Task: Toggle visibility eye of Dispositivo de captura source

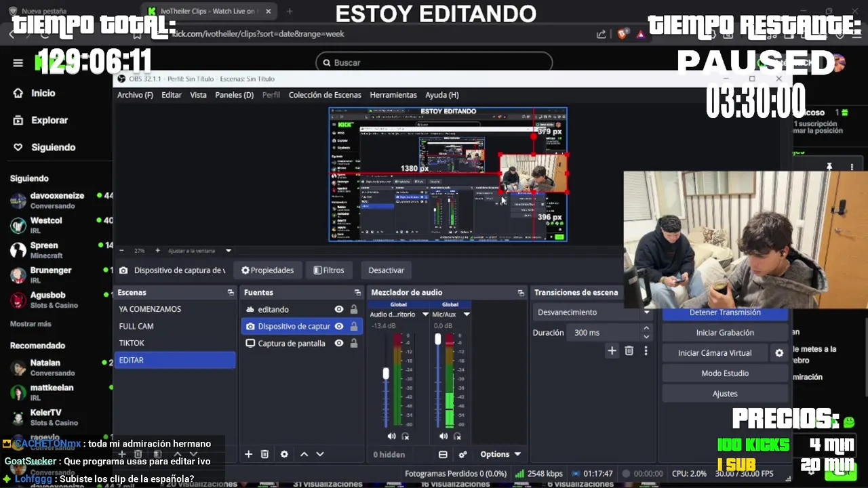Action: click(x=339, y=326)
